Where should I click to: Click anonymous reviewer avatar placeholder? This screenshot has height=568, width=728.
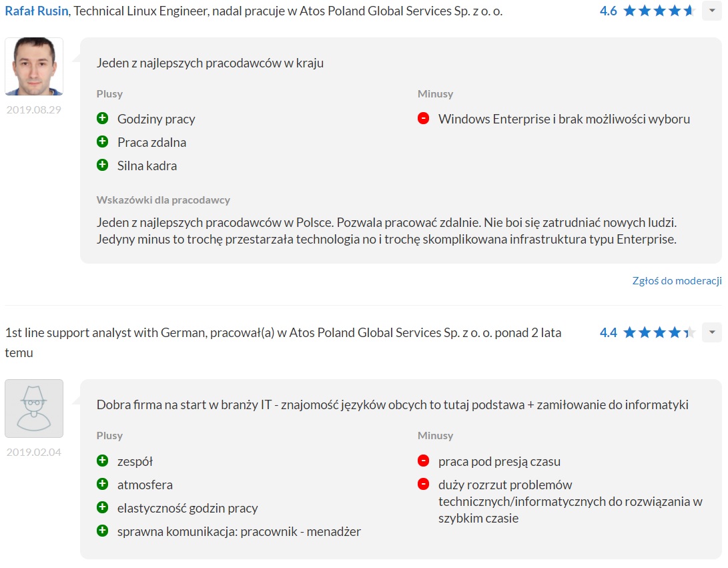point(34,408)
